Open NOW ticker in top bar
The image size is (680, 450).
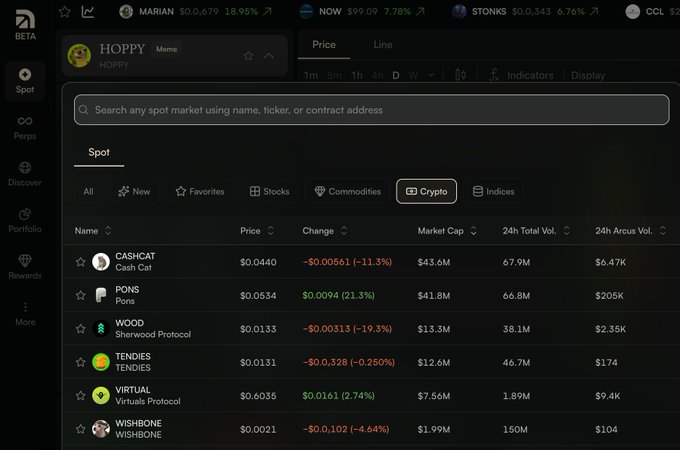(x=362, y=12)
